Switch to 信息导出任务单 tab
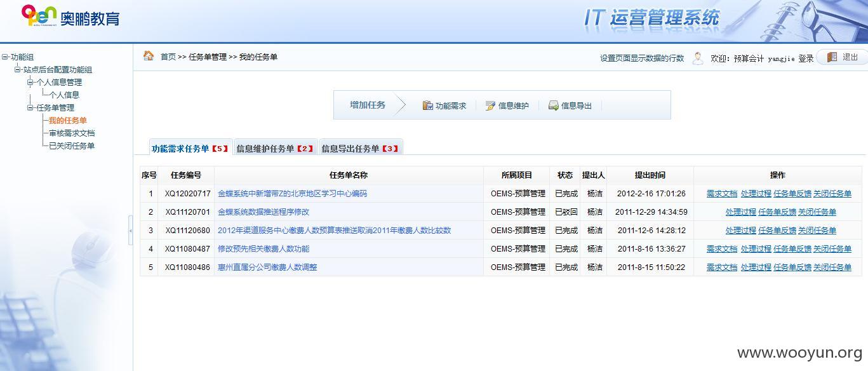Screen dimensions: 868x371 (361, 148)
